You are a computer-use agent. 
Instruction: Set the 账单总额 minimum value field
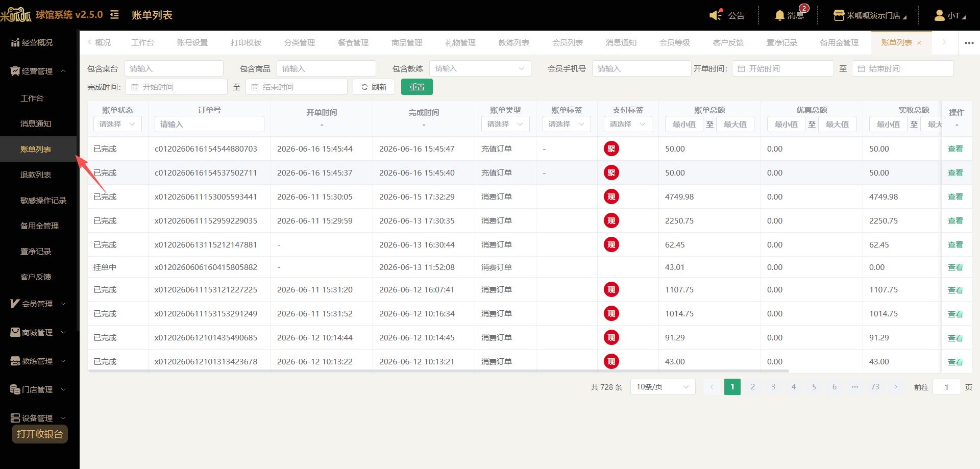pos(684,124)
